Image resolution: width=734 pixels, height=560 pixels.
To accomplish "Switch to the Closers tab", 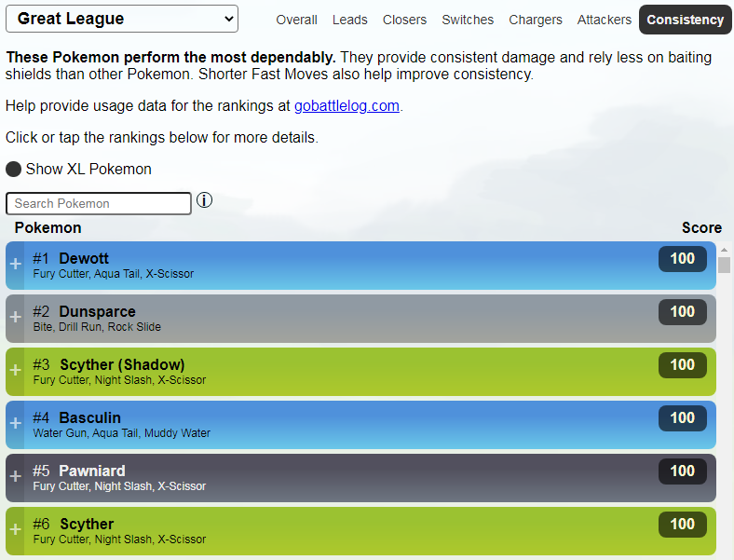I will pyautogui.click(x=404, y=20).
